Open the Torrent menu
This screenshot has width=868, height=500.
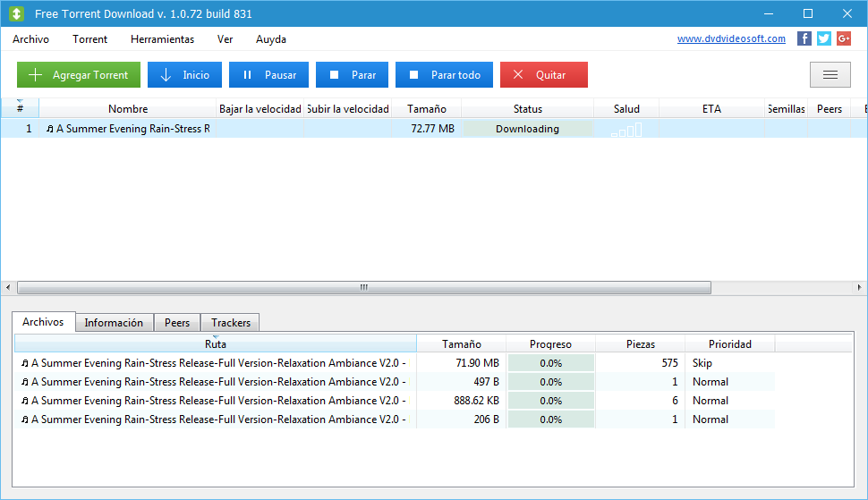(89, 39)
